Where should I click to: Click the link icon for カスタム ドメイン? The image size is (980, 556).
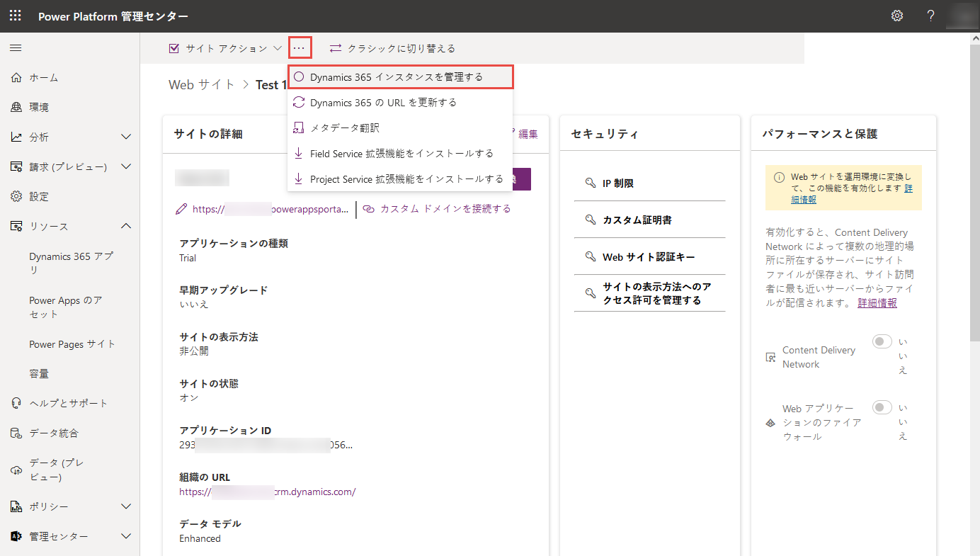click(369, 209)
